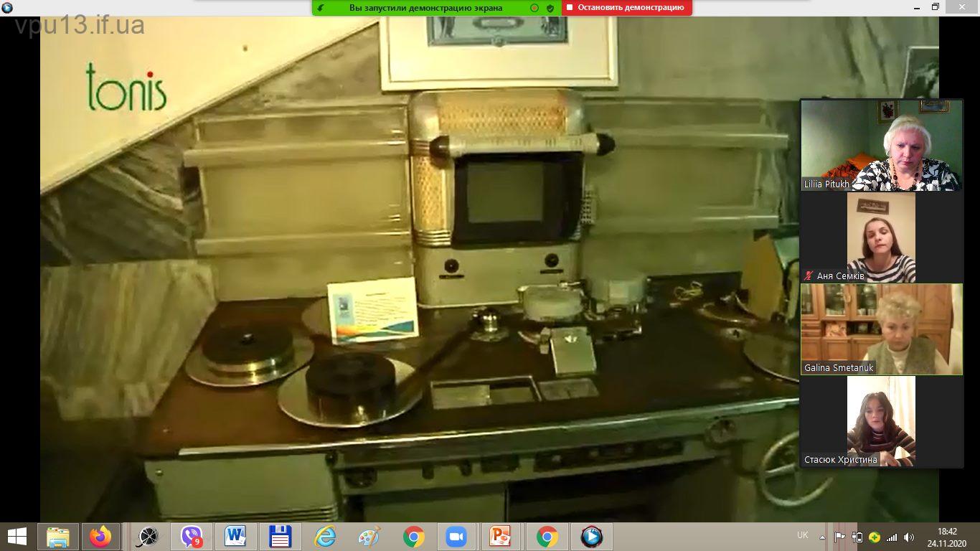Open PowerPoint from the taskbar
Screen dimensions: 980x551
coord(499,537)
